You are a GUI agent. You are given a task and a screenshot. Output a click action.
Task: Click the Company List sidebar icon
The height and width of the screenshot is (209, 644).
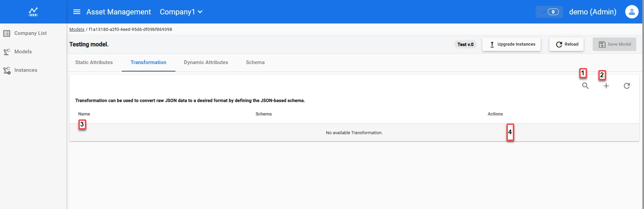click(x=7, y=33)
